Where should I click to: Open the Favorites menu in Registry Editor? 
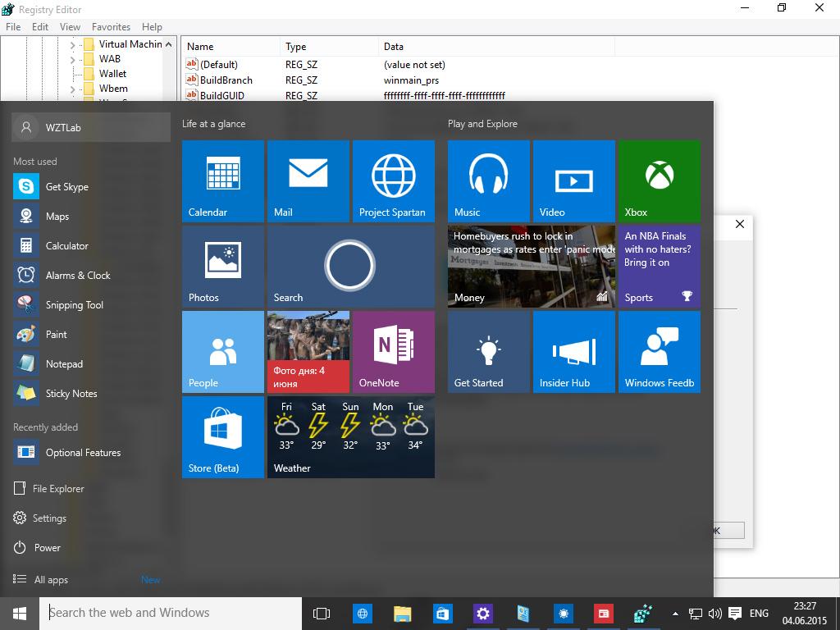(111, 27)
